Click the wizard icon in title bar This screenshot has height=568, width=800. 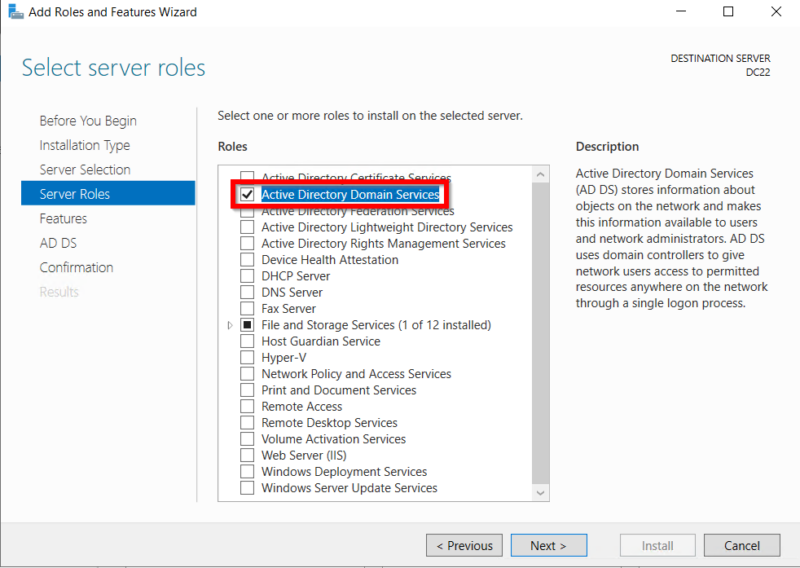pyautogui.click(x=16, y=11)
